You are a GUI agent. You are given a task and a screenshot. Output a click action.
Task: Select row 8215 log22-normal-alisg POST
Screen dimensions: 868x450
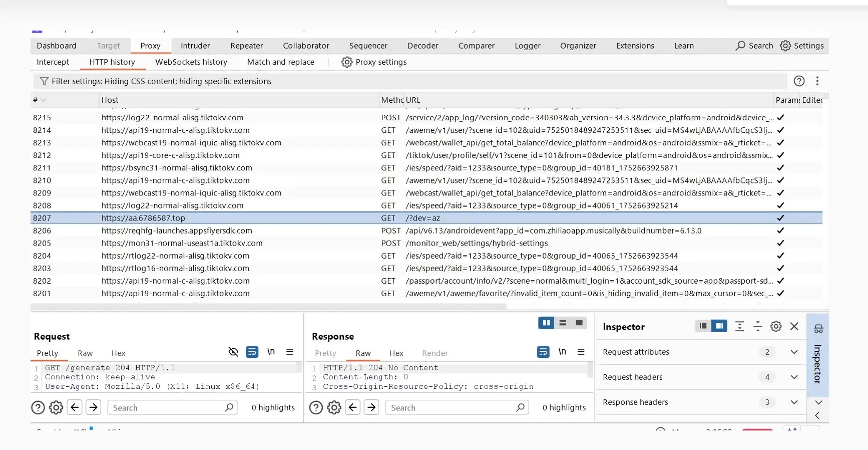[426, 117]
